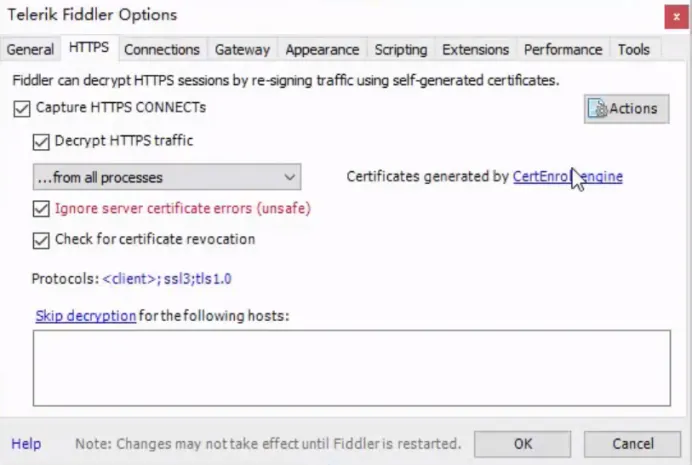Disable Ignore server certificate errors option
The image size is (692, 465).
click(x=41, y=210)
